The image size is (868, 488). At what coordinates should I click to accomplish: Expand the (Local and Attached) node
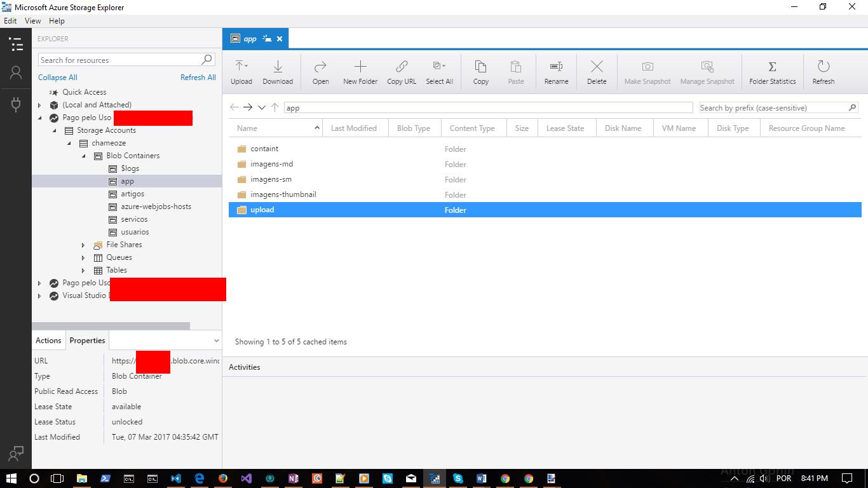click(x=39, y=105)
